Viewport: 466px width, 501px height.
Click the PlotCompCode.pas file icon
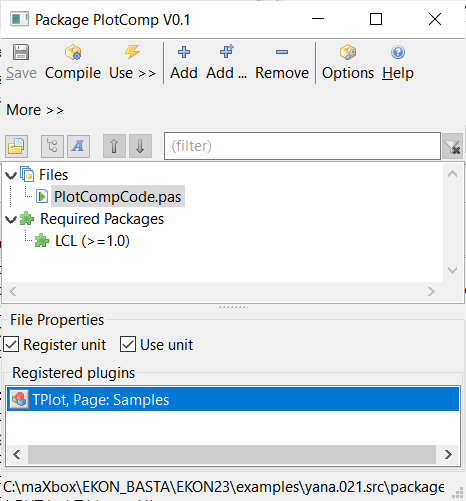pos(42,196)
